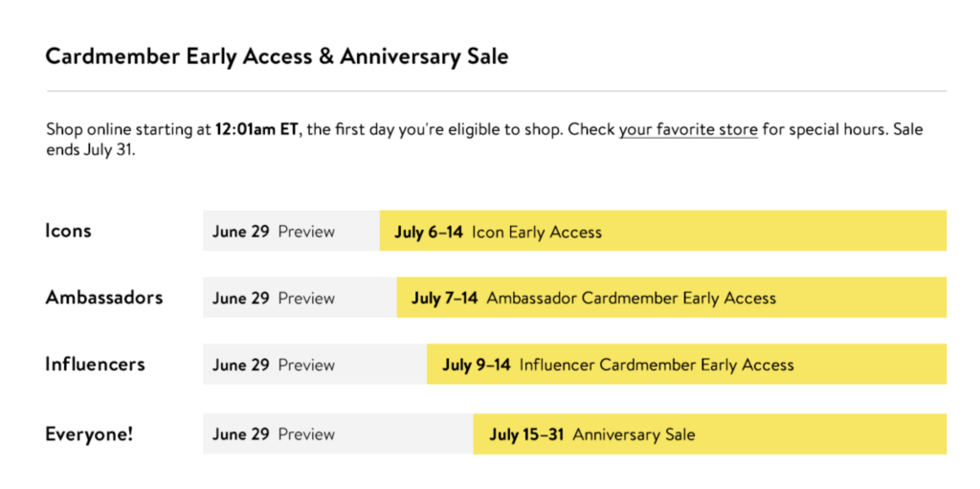Select the Icons row label
The image size is (980, 489).
[68, 231]
